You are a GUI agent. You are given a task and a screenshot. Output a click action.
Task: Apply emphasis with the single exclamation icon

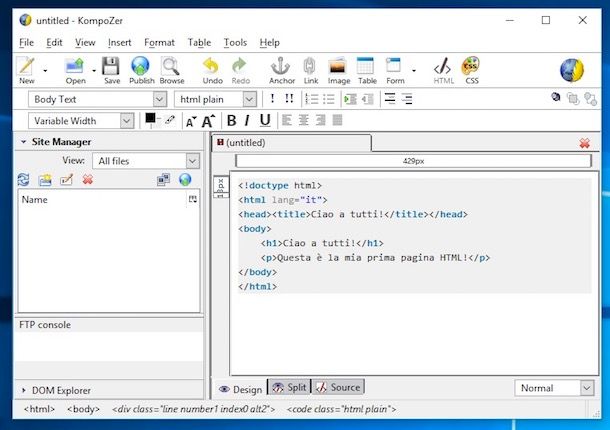click(x=272, y=99)
